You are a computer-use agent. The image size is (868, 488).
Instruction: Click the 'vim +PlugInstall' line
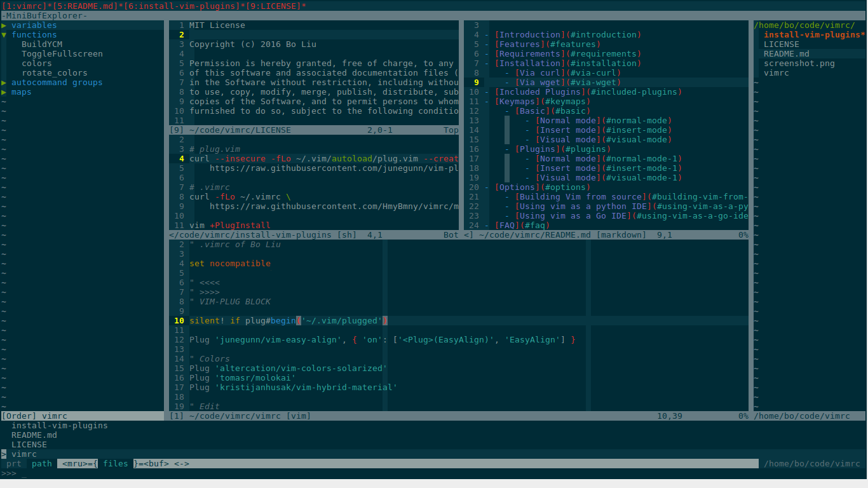tap(230, 226)
